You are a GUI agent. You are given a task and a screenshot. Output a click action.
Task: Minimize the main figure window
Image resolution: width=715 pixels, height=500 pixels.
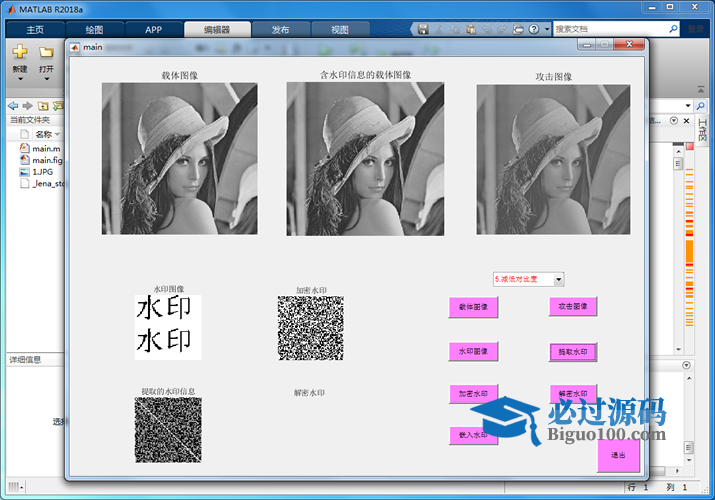[x=587, y=45]
